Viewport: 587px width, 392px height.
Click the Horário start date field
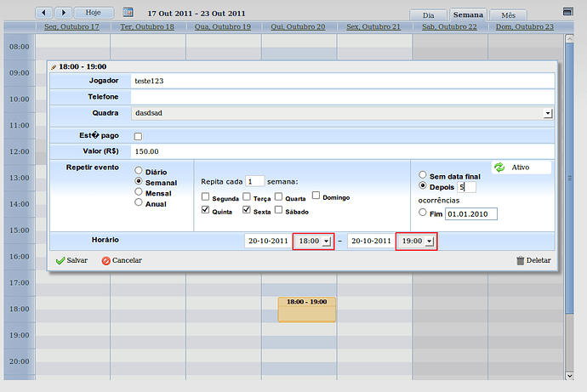pyautogui.click(x=268, y=241)
